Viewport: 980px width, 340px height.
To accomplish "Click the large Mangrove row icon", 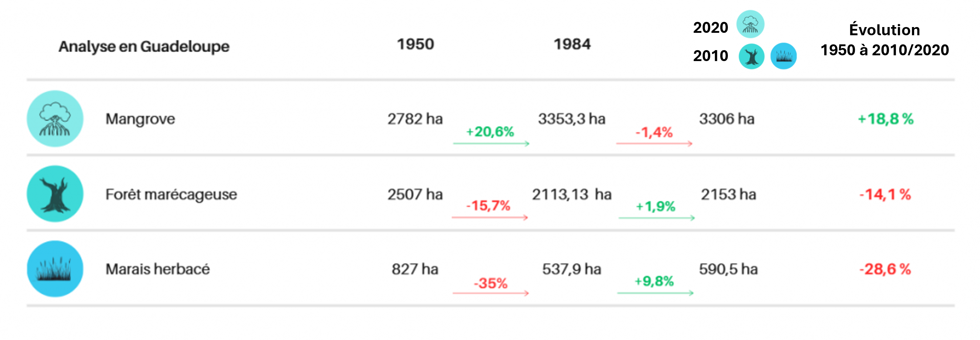I will click(x=55, y=119).
